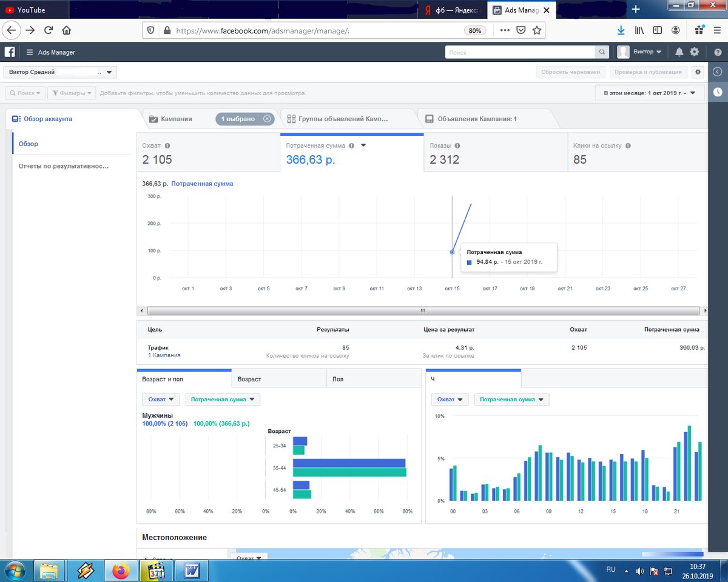This screenshot has width=728, height=582.
Task: Click the info icon next to Клики на ссылку
Action: tap(628, 145)
